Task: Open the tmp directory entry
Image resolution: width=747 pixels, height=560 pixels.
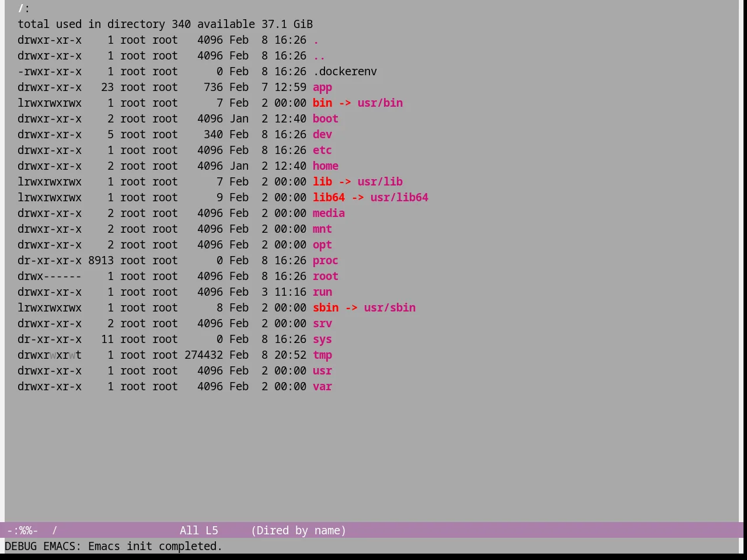Action: click(x=322, y=355)
